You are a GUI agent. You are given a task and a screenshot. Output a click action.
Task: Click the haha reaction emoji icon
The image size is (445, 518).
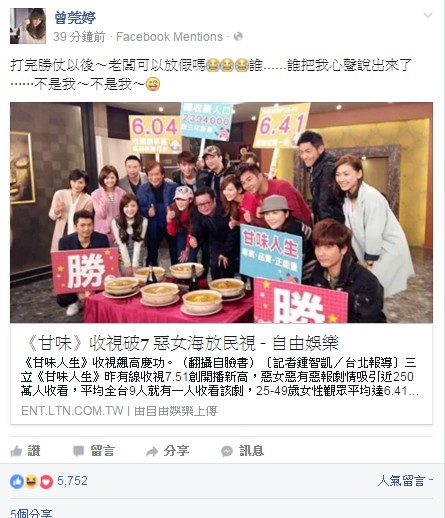pos(31,481)
